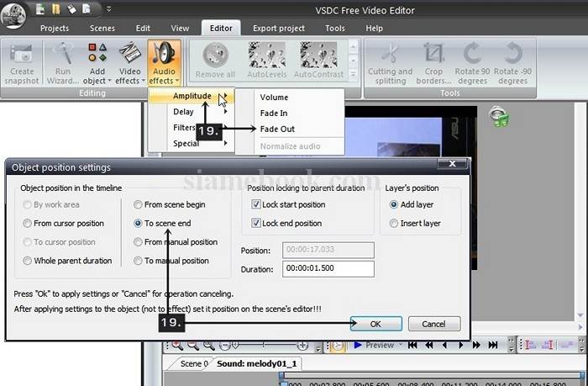Open the Projects ribbon tab
Viewport: 588px width, 386px height.
pos(55,28)
